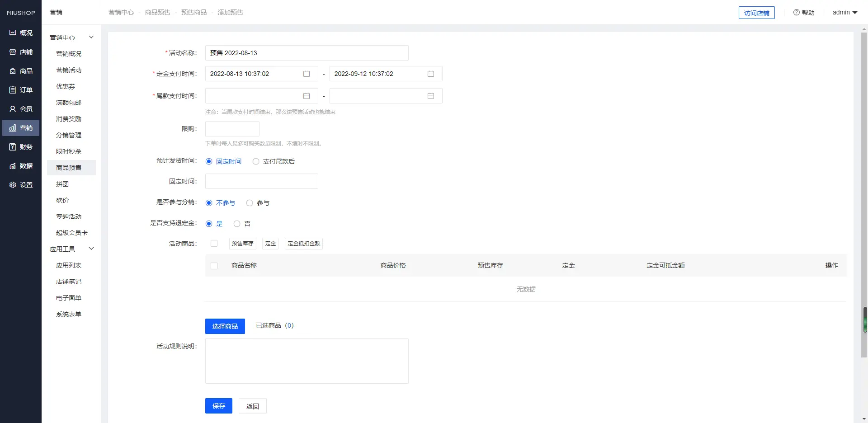868x423 pixels.
Task: Go to 优惠券 in the side menu
Action: tap(66, 86)
